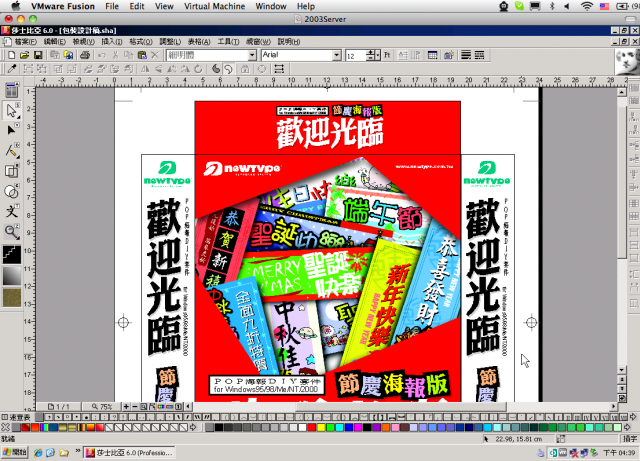Open the 表格(A) menu

[199, 42]
